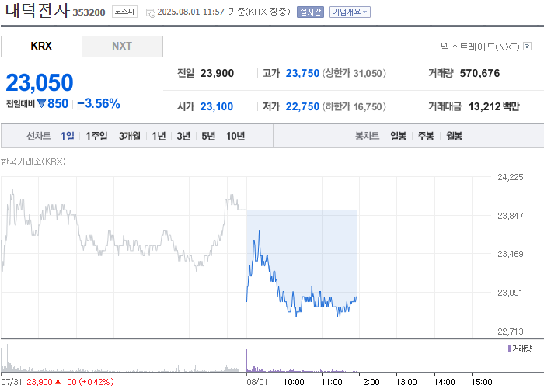Click the 13:00 time axis label

point(406,382)
